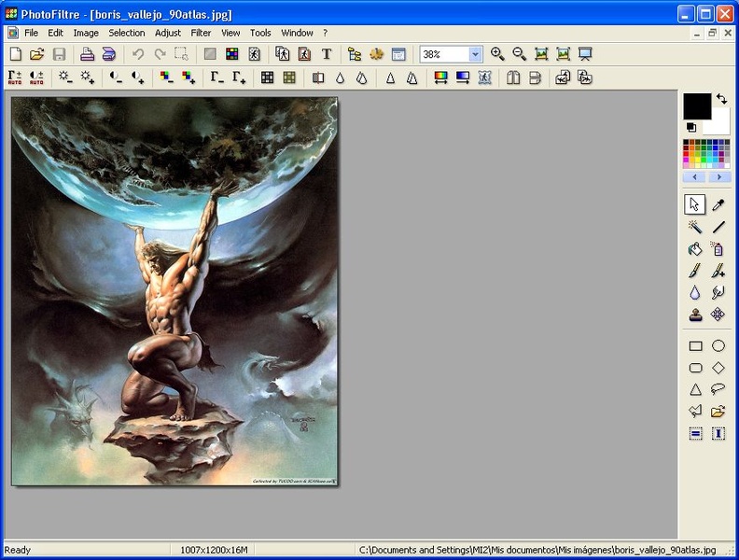Select the Magic wand tool
This screenshot has height=560, width=739.
click(x=695, y=227)
